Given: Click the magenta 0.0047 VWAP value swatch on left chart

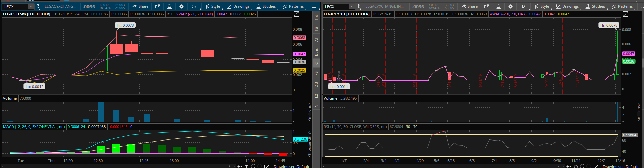Looking at the screenshot, I should [x=221, y=14].
